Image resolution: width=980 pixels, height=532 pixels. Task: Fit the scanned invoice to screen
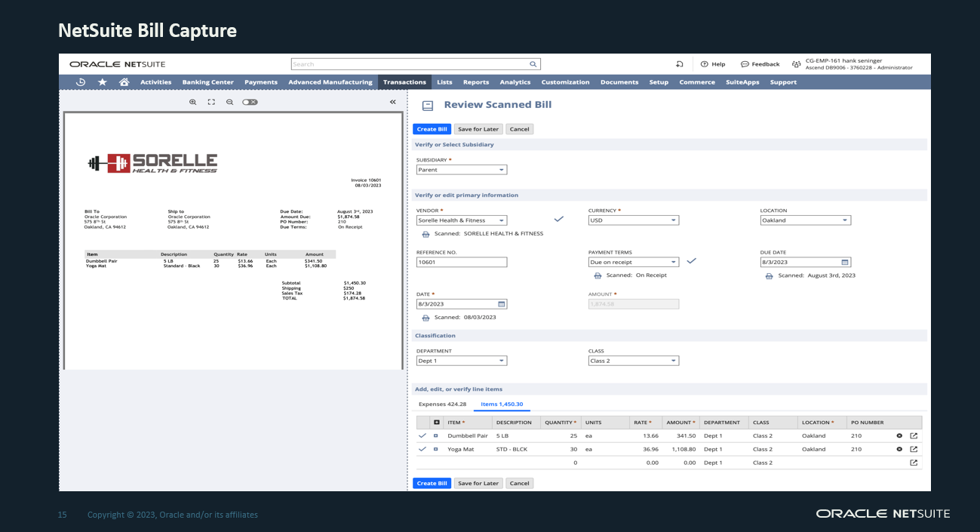point(211,101)
